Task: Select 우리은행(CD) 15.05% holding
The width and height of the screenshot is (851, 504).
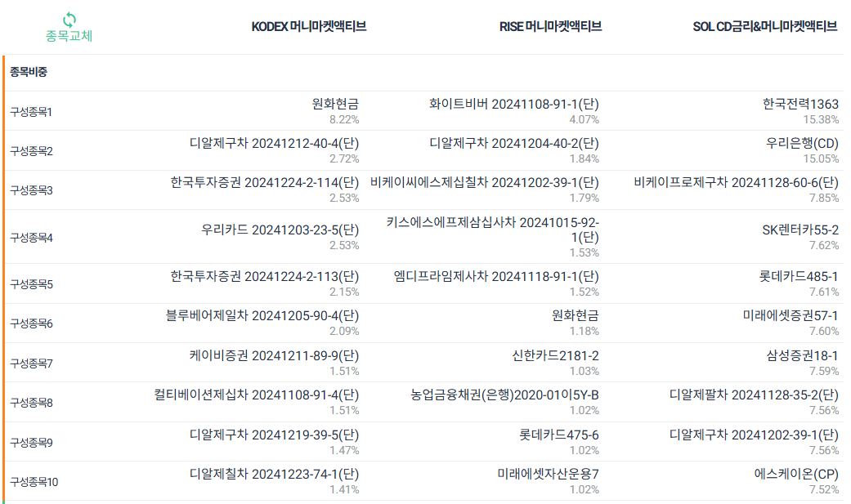Action: coord(802,150)
